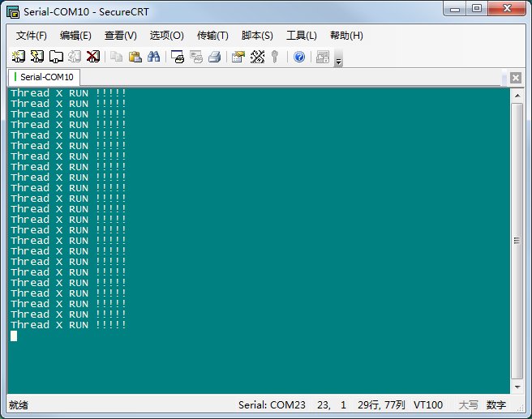Click the SecureCRT title bar application icon
This screenshot has width=532, height=419.
click(13, 12)
